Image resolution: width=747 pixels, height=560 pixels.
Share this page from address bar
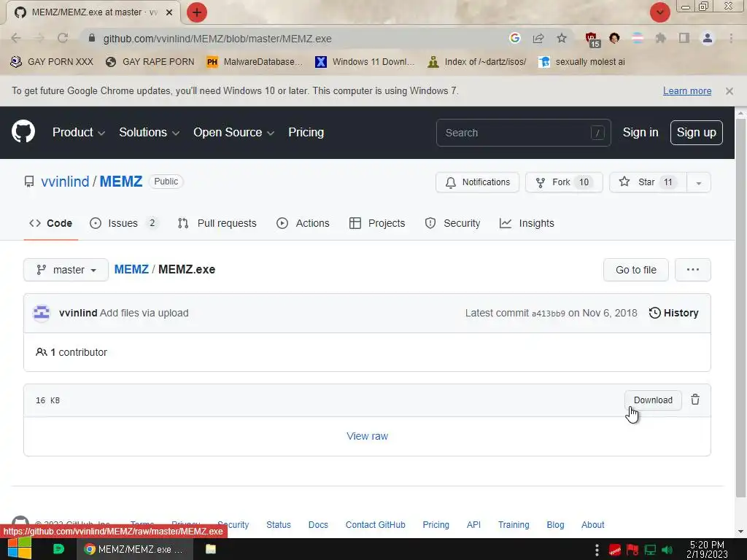point(538,38)
